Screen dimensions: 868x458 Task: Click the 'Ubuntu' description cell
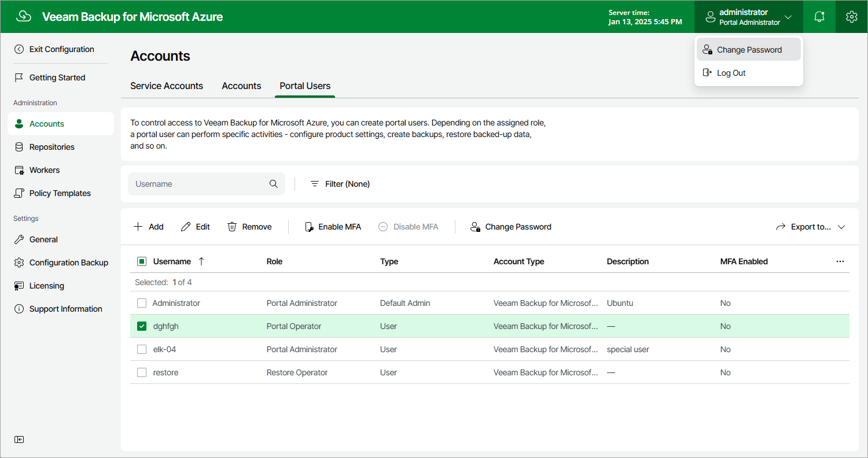620,303
